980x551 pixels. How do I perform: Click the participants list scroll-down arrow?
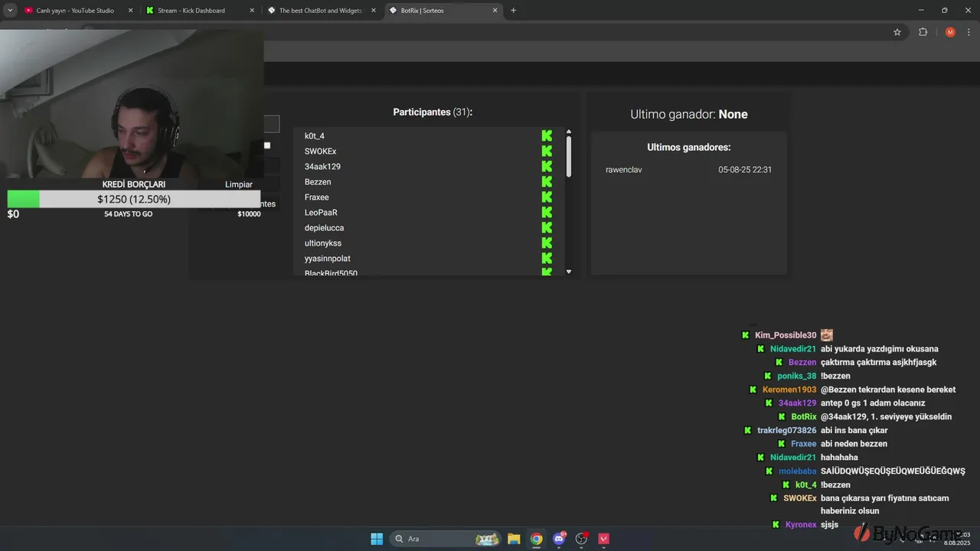569,272
